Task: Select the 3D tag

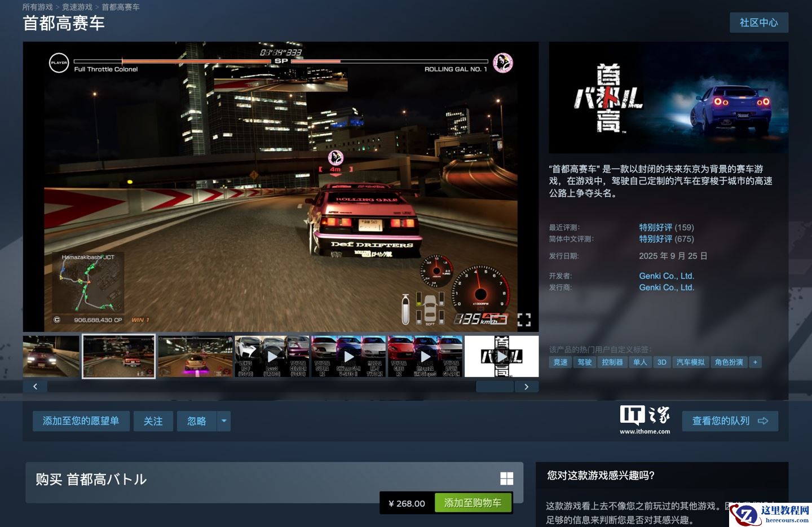Action: pos(662,362)
